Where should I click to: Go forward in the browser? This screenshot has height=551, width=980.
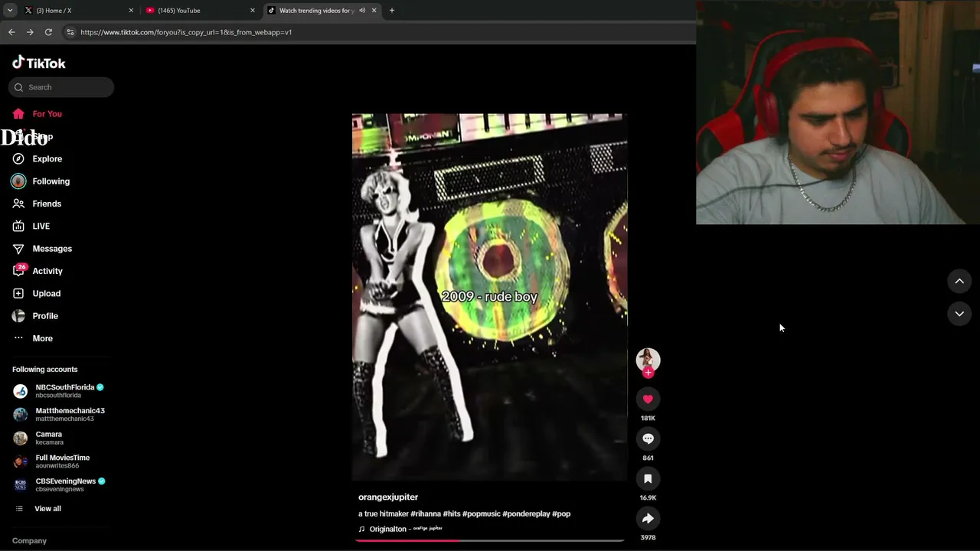(x=30, y=32)
